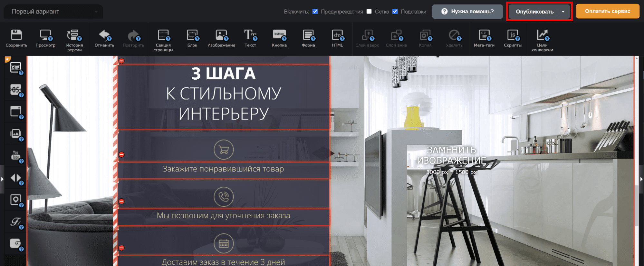
Task: Add a page section (Секция страницы)
Action: tap(163, 40)
